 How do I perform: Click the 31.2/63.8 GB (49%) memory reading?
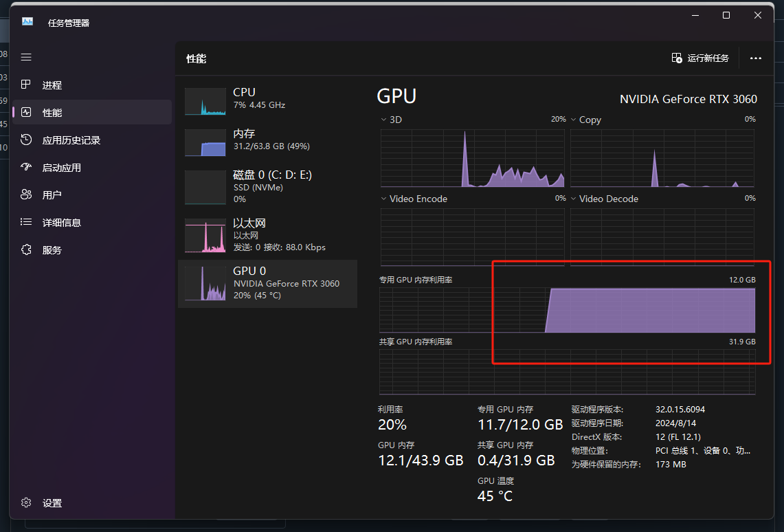pos(271,146)
